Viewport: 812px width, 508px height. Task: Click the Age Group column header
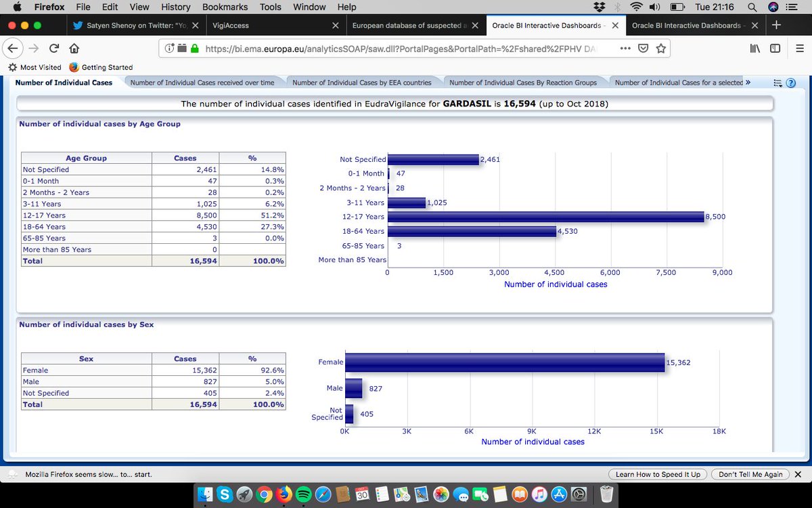(x=86, y=158)
